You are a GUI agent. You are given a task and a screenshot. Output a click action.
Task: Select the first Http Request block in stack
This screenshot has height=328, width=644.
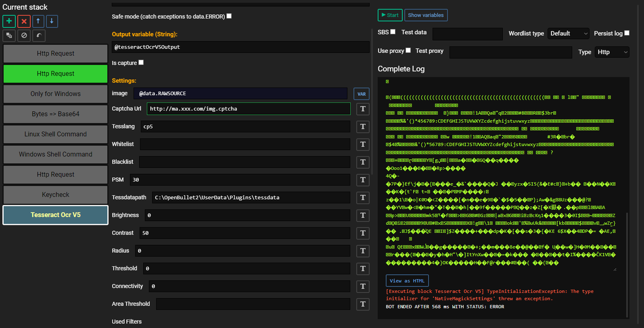tap(55, 53)
